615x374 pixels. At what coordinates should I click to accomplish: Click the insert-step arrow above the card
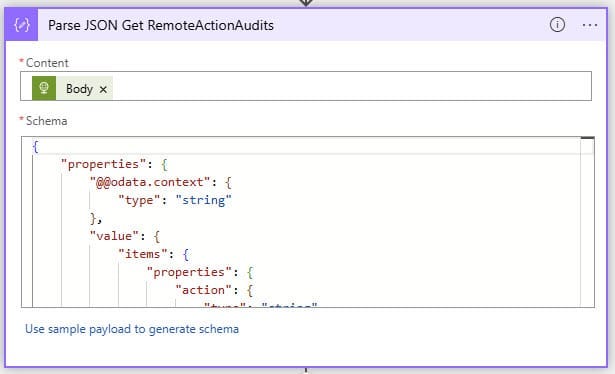[306, 3]
